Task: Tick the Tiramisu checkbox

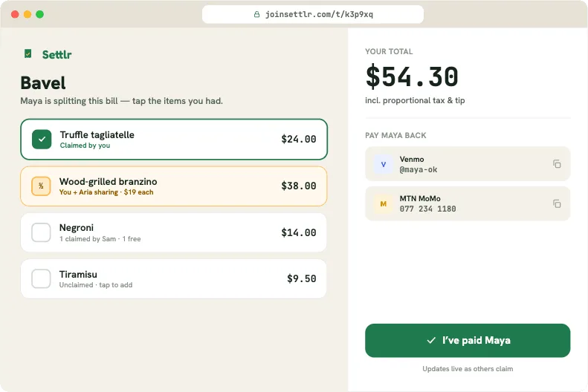Action: [41, 278]
